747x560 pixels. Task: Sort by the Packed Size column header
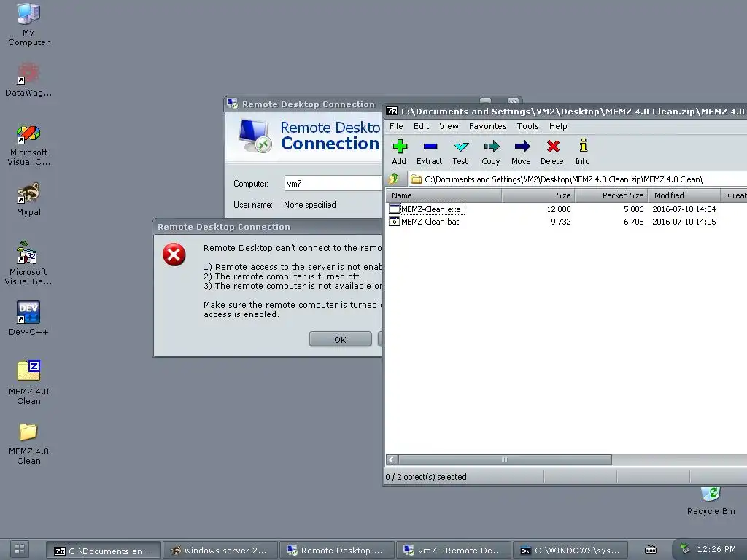coord(612,195)
